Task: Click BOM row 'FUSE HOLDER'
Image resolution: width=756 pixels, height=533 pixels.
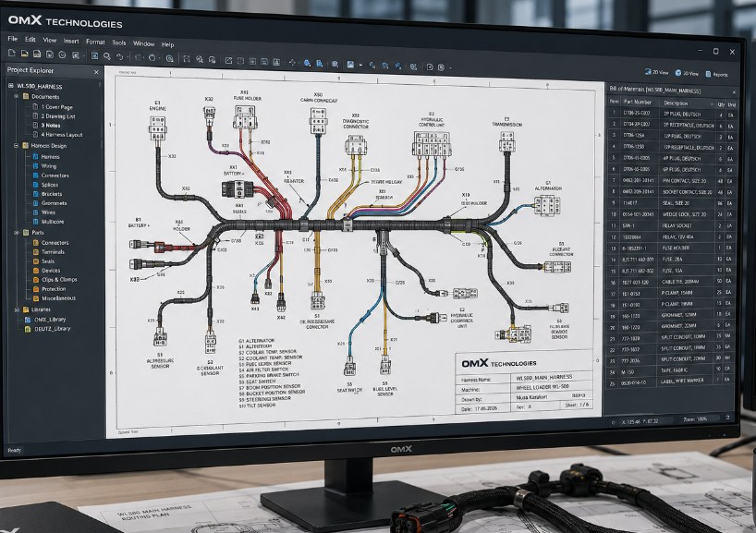Action: point(672,248)
